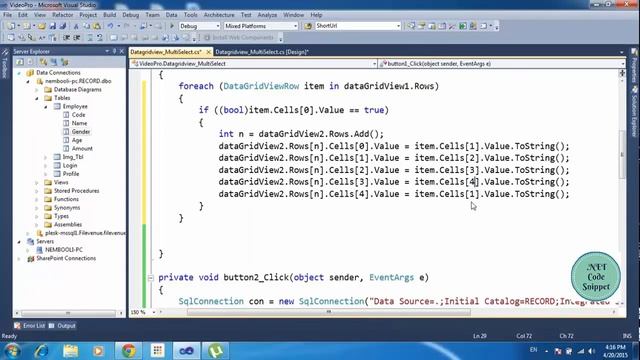
Task: Start debugging with the green play icon
Action: pos(172,26)
